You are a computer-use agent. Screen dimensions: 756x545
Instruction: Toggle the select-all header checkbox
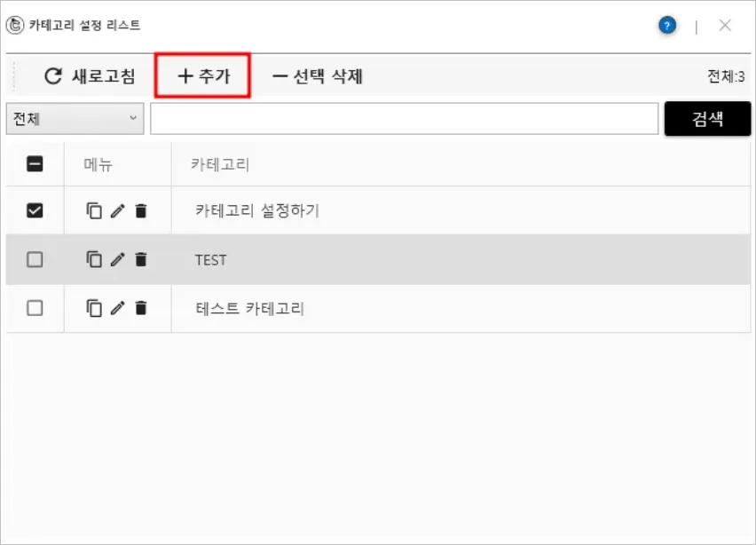(x=35, y=163)
